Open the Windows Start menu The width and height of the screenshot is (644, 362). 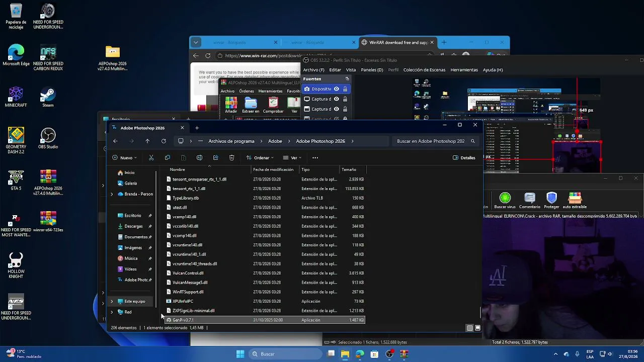240,354
